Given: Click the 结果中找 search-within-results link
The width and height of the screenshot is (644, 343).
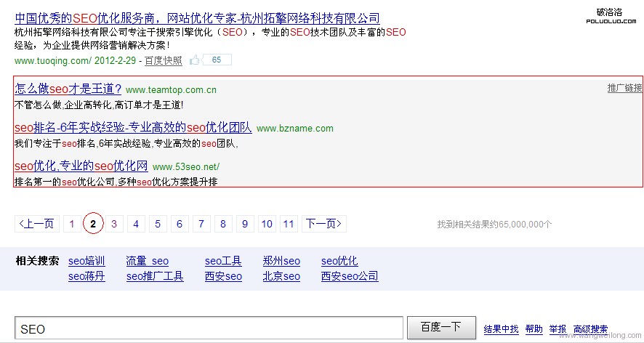Looking at the screenshot, I should pos(501,329).
